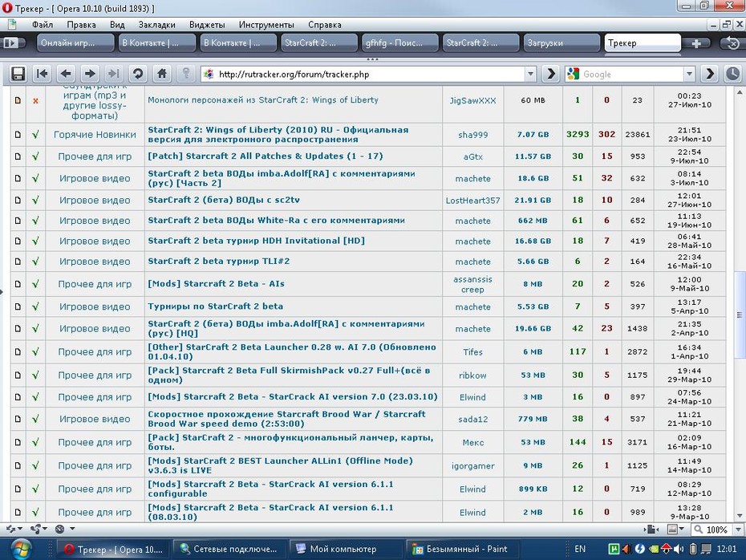Screen dimensions: 746x560
Task: Open the Инструменты menu
Action: click(x=266, y=25)
